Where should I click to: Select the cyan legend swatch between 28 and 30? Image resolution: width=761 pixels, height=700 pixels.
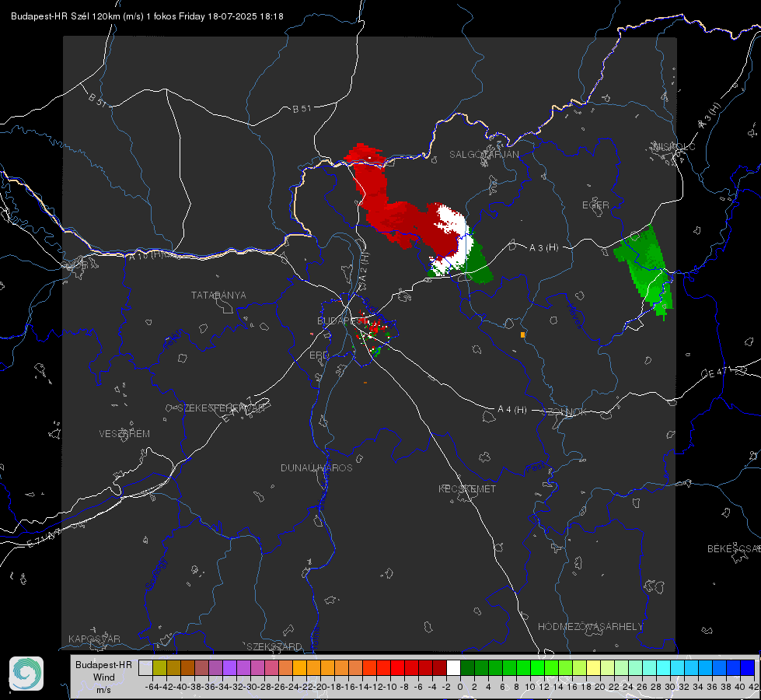[664, 668]
